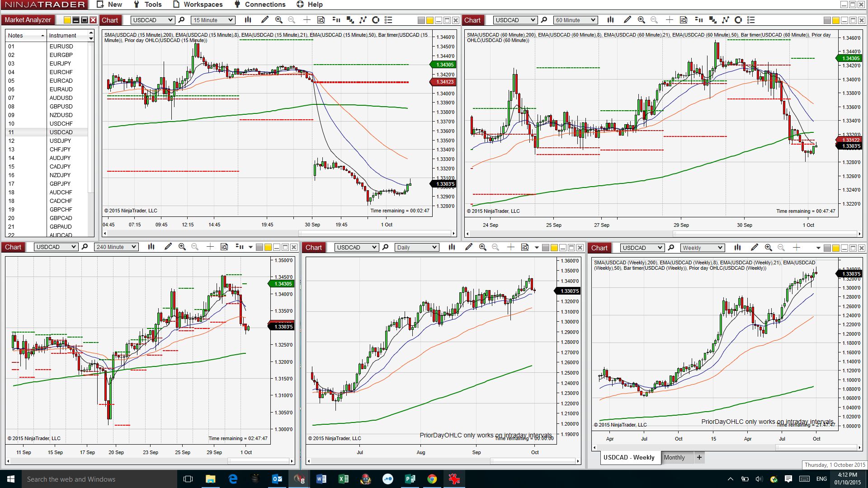
Task: Open Excel from the Windows taskbar
Action: point(343,479)
